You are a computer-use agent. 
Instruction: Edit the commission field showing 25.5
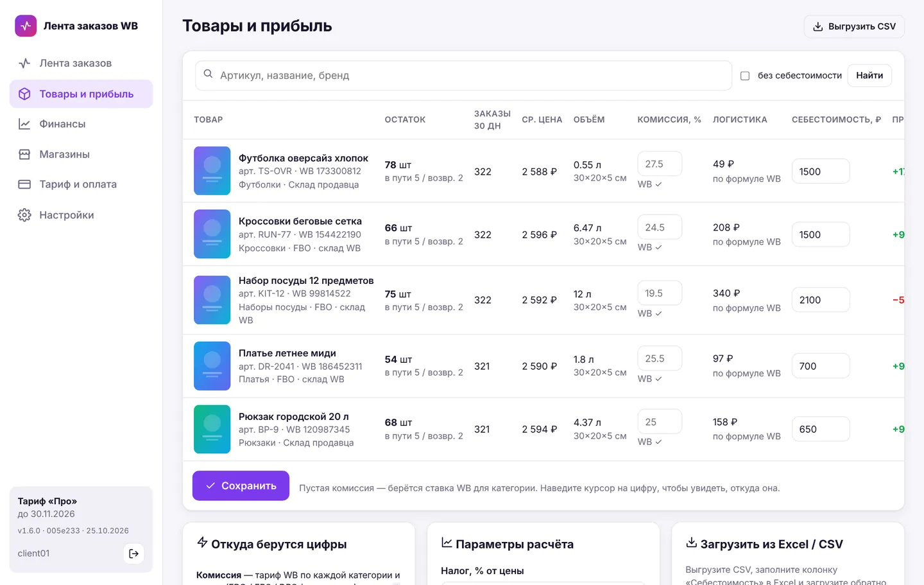click(x=660, y=358)
